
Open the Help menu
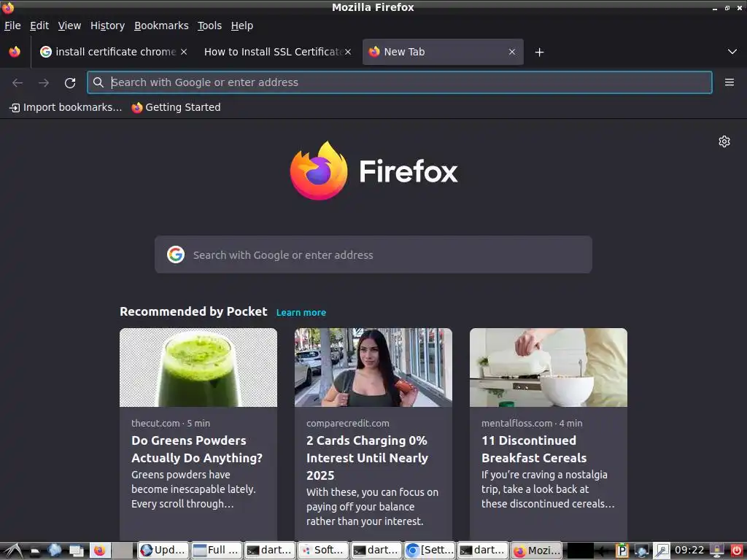coord(242,26)
